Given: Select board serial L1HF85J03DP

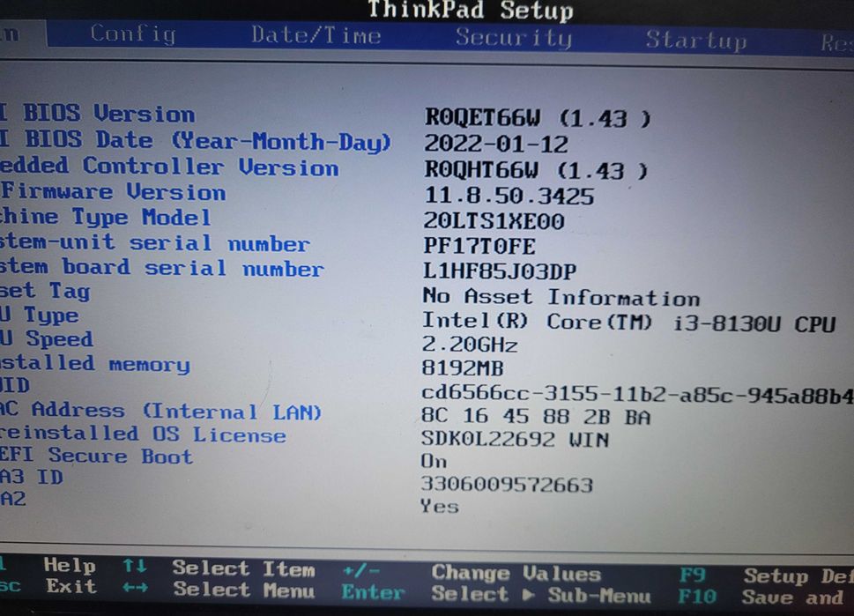Looking at the screenshot, I should pos(500,271).
